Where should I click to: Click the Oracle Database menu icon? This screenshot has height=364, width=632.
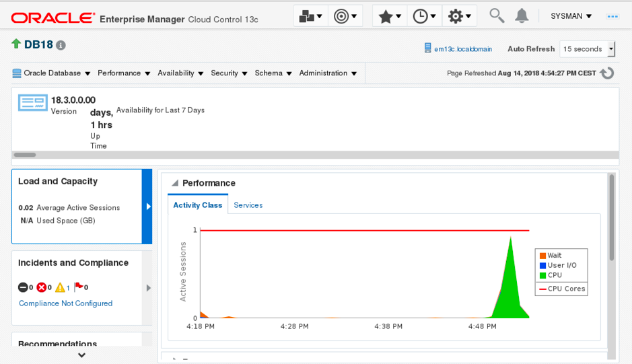pyautogui.click(x=17, y=73)
